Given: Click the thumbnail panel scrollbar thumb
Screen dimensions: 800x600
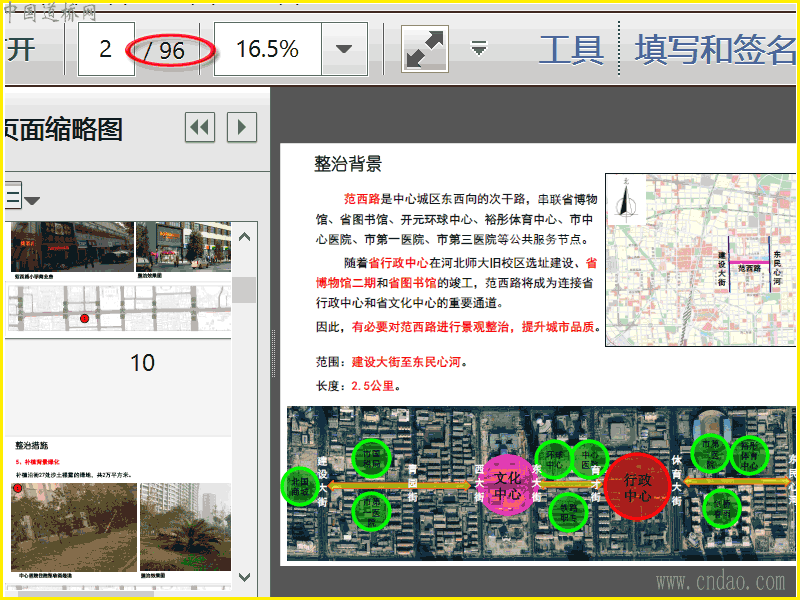Looking at the screenshot, I should click(x=245, y=290).
